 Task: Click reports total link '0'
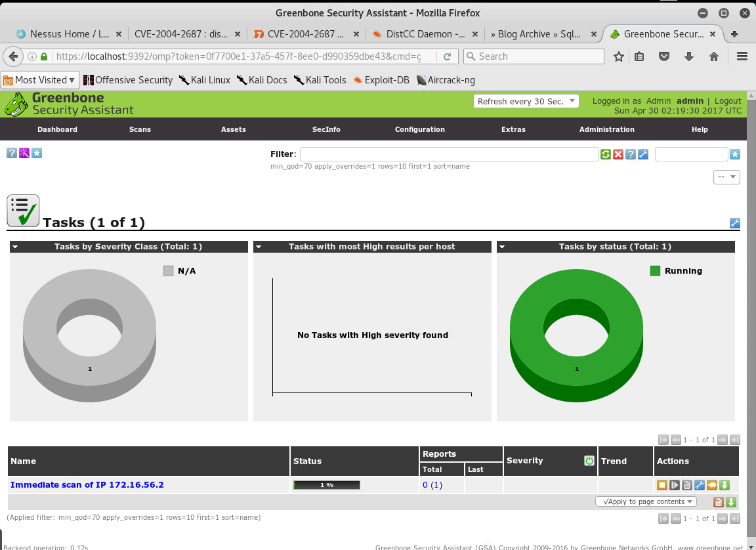click(x=425, y=485)
